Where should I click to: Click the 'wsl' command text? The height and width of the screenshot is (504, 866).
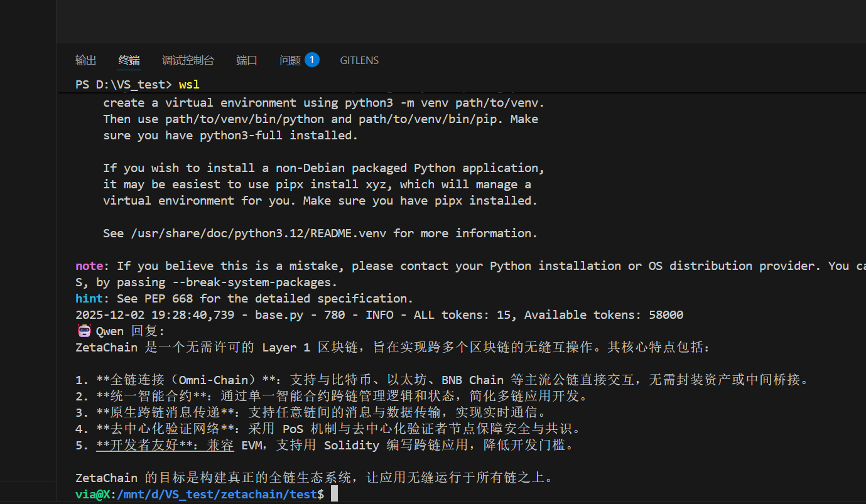189,85
